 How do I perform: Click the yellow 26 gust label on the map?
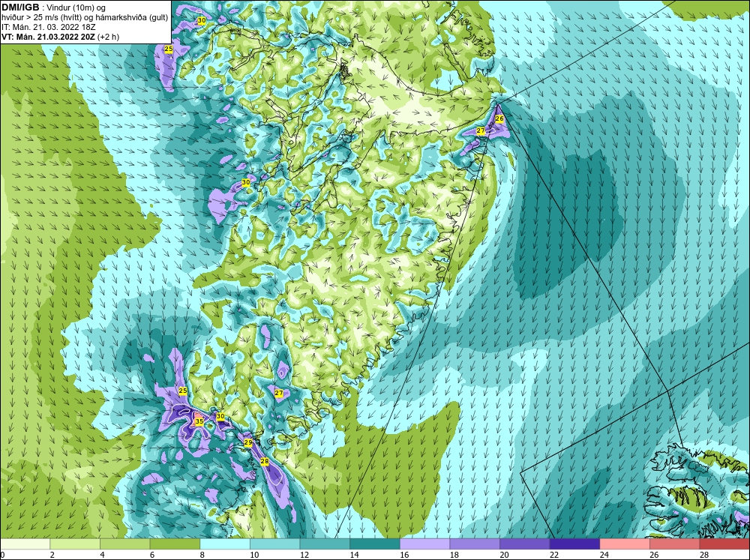(499, 118)
